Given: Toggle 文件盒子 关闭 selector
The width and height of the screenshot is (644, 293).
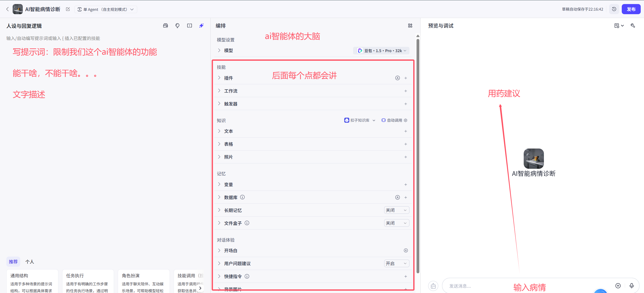Looking at the screenshot, I should (396, 223).
